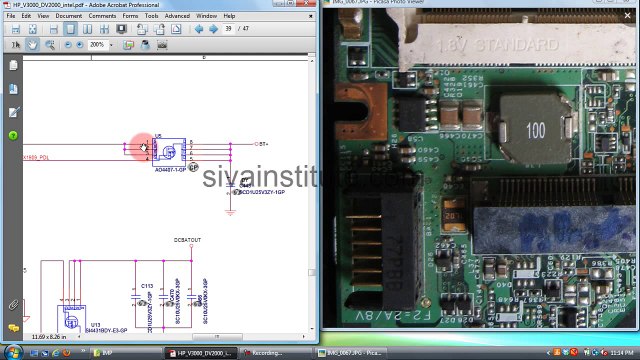The width and height of the screenshot is (640, 360).
Task: Click the Fit Width icon in Acrobat toolbar
Action: [x=16, y=29]
